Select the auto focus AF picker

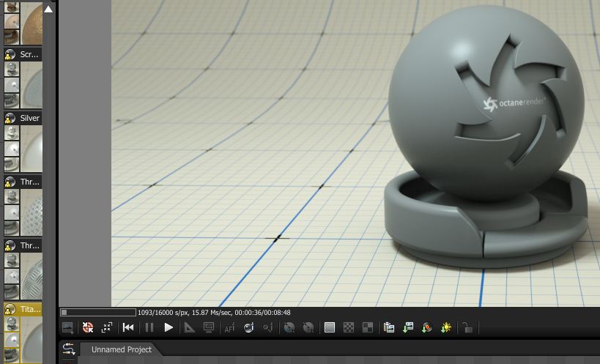tap(229, 327)
